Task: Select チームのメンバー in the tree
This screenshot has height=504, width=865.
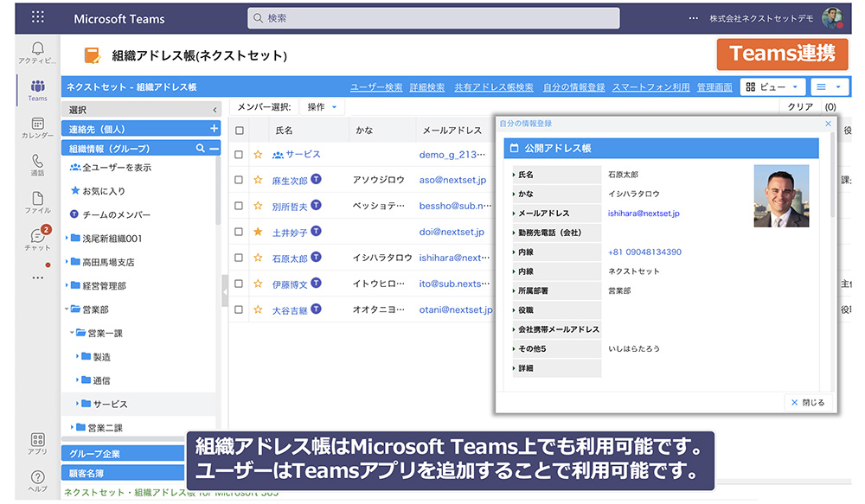Action: point(111,214)
